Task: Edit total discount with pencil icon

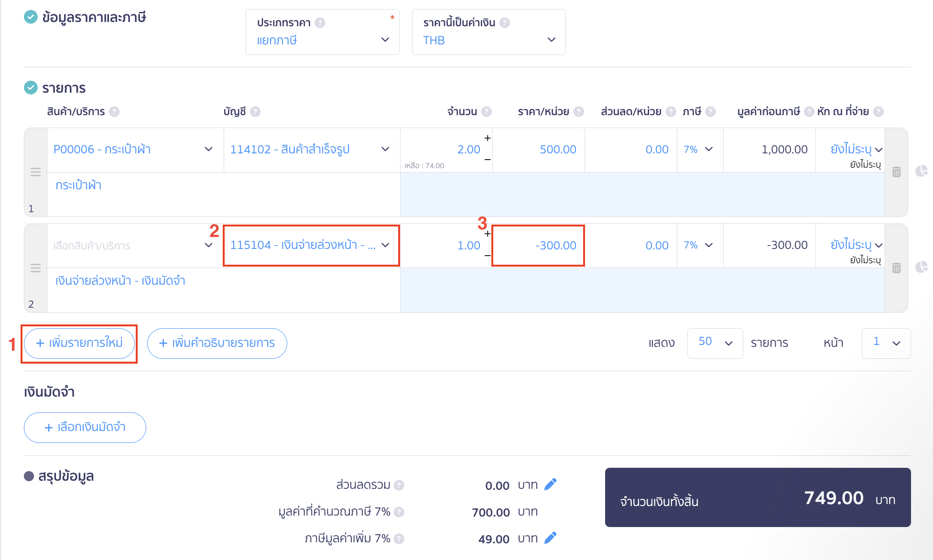Action: point(551,485)
